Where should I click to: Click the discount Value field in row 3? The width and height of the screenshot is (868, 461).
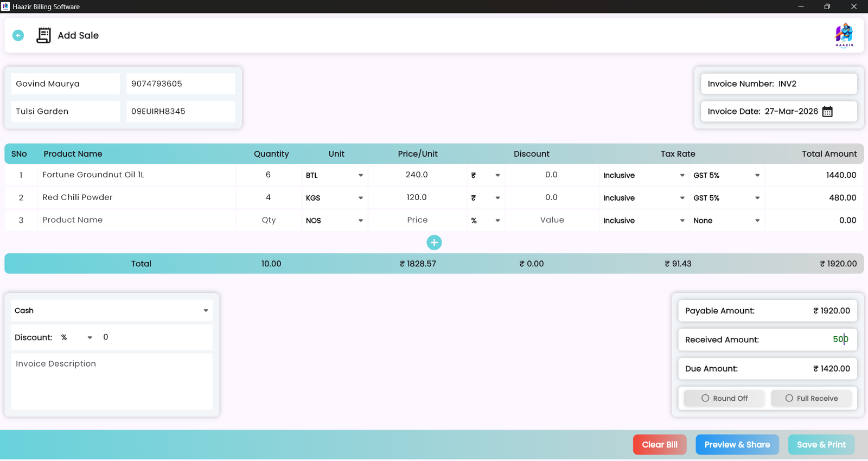point(552,220)
